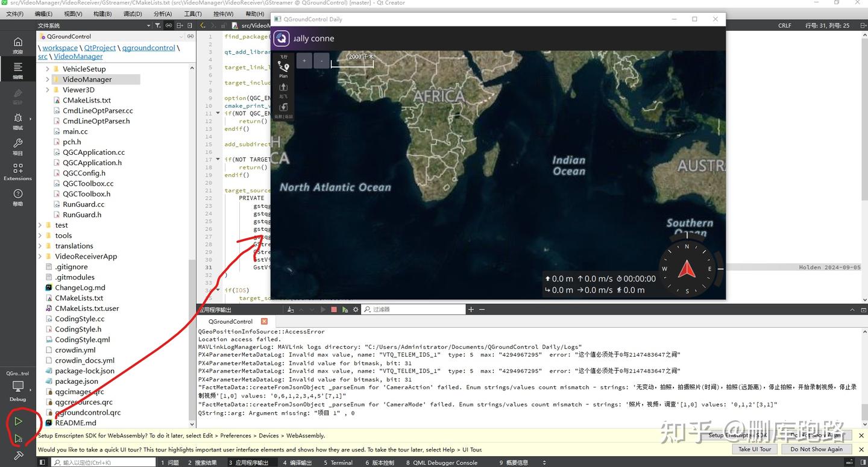The image size is (868, 467).
Task: Open the Extensions mode
Action: pos(17,172)
